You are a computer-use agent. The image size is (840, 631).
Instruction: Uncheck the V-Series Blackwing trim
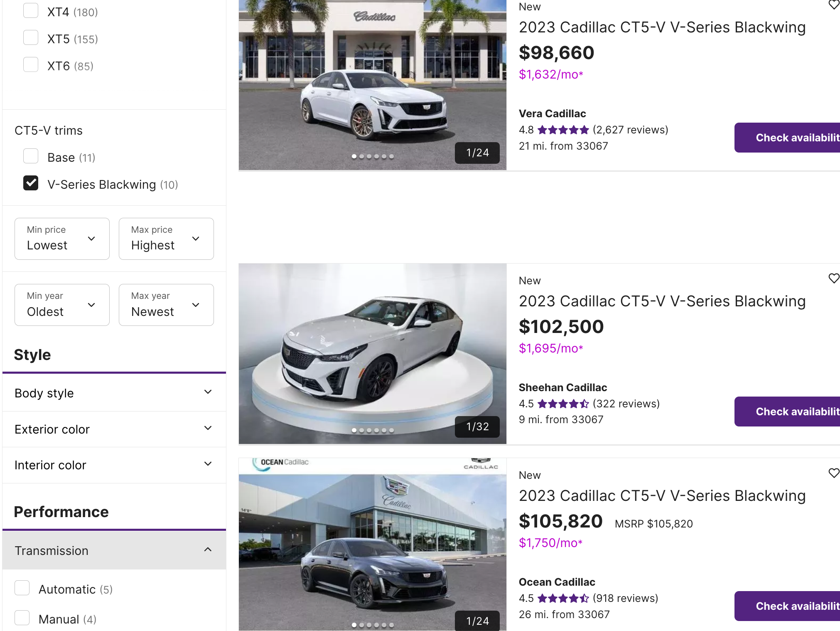coord(31,183)
